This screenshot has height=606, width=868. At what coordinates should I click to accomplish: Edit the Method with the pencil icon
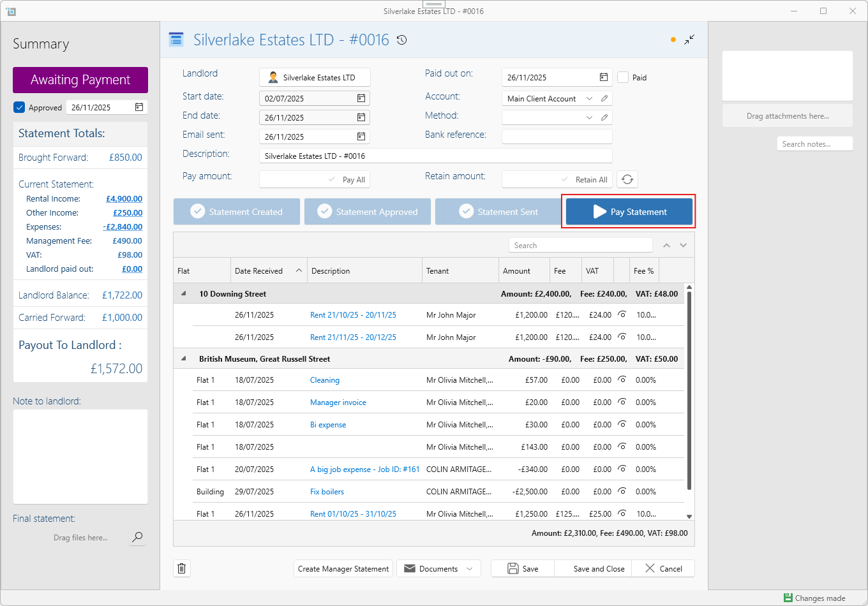604,117
